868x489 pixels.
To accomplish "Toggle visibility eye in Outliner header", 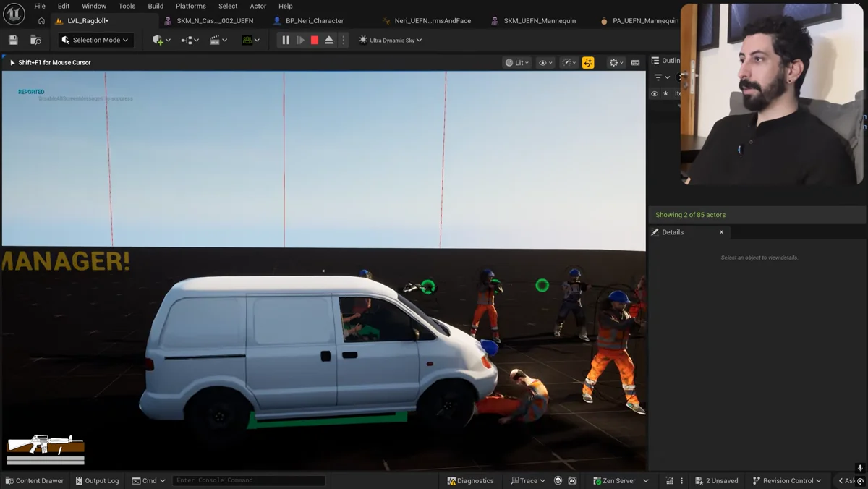I will pyautogui.click(x=655, y=93).
